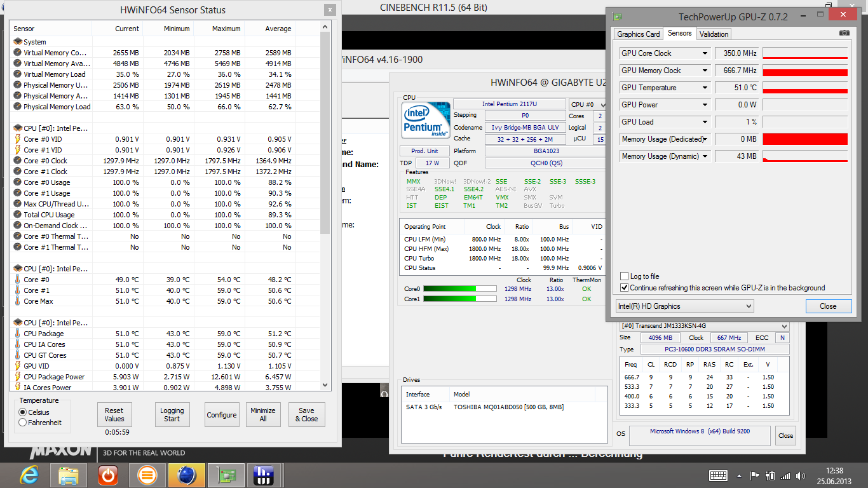Open the GPU Core Clock sensor dropdown

pyautogui.click(x=705, y=53)
